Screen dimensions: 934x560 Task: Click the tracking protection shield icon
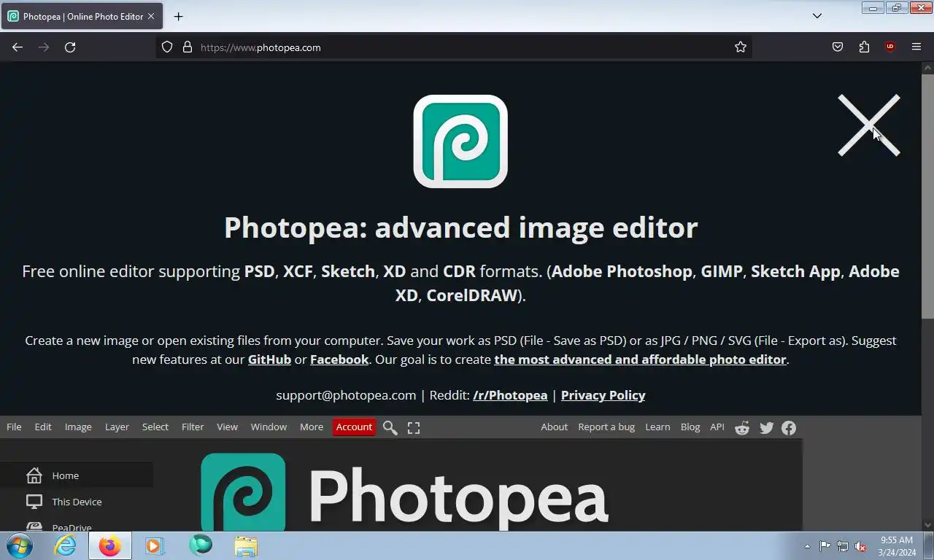(167, 47)
